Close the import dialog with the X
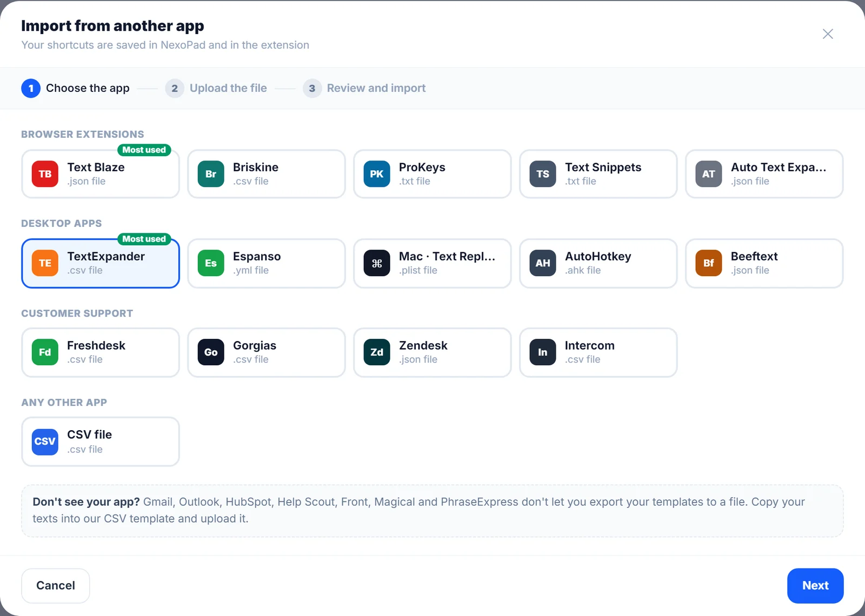The image size is (865, 616). pos(828,34)
